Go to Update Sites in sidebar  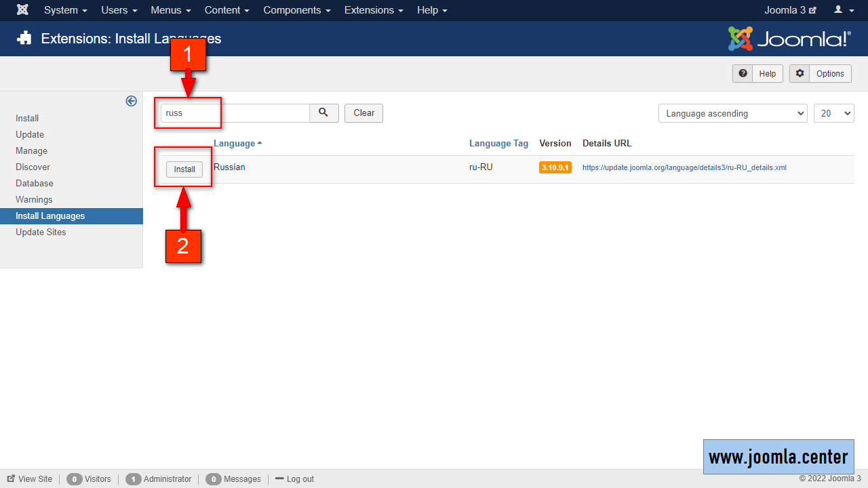click(41, 232)
